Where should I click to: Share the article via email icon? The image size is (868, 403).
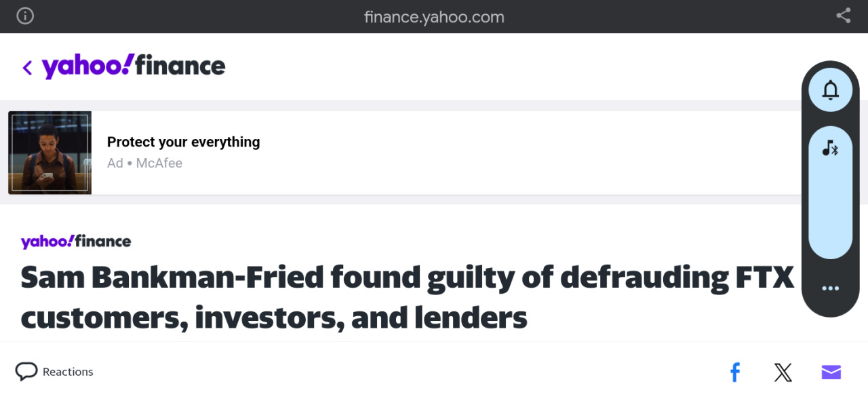(x=831, y=372)
